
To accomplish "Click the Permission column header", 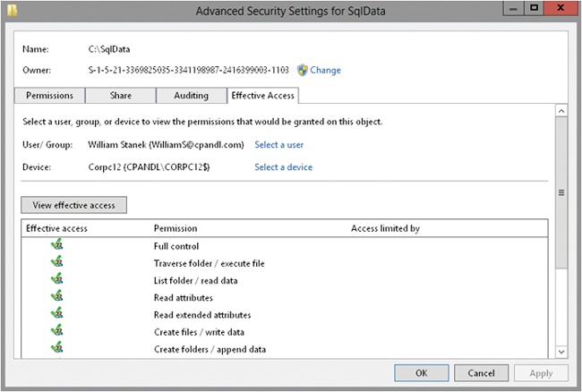I will (x=175, y=228).
